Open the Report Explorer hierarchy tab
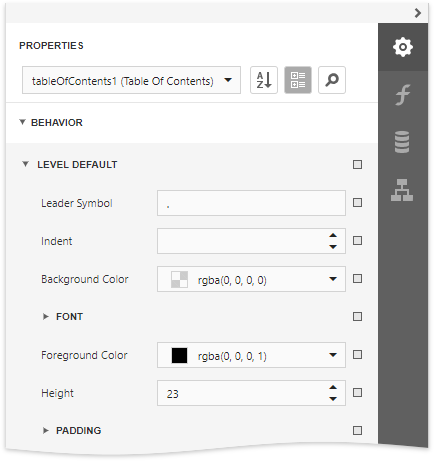Image resolution: width=434 pixels, height=461 pixels. pos(402,190)
